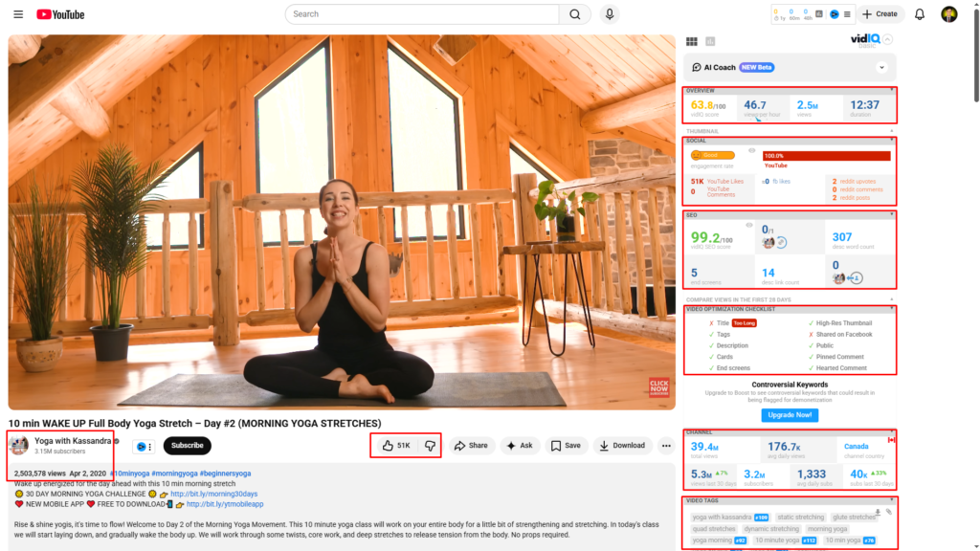Collapse the Overview section

pos(892,89)
